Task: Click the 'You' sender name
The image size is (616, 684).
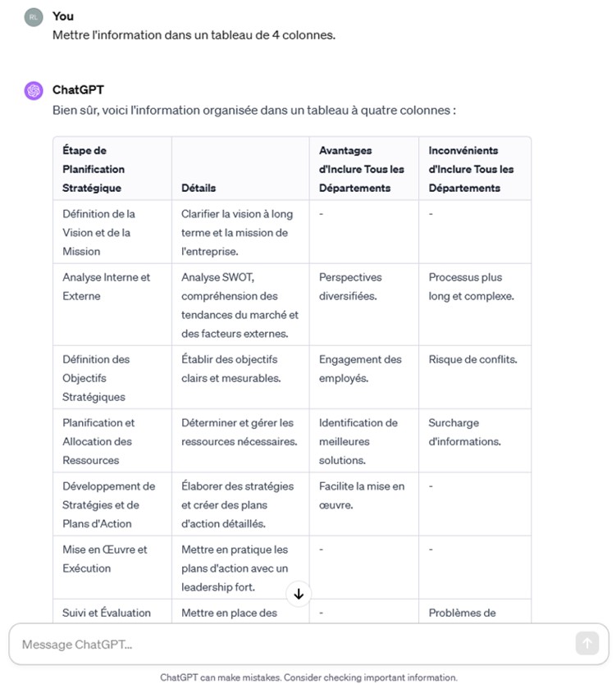Action: 63,16
